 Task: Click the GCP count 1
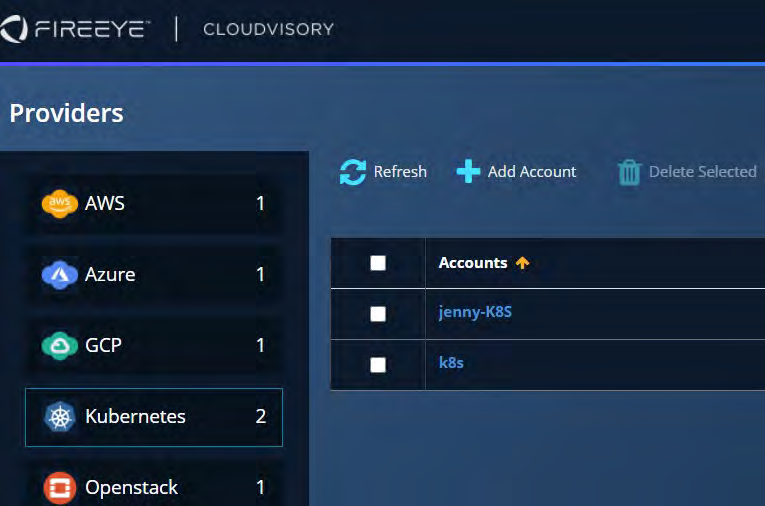click(x=261, y=345)
